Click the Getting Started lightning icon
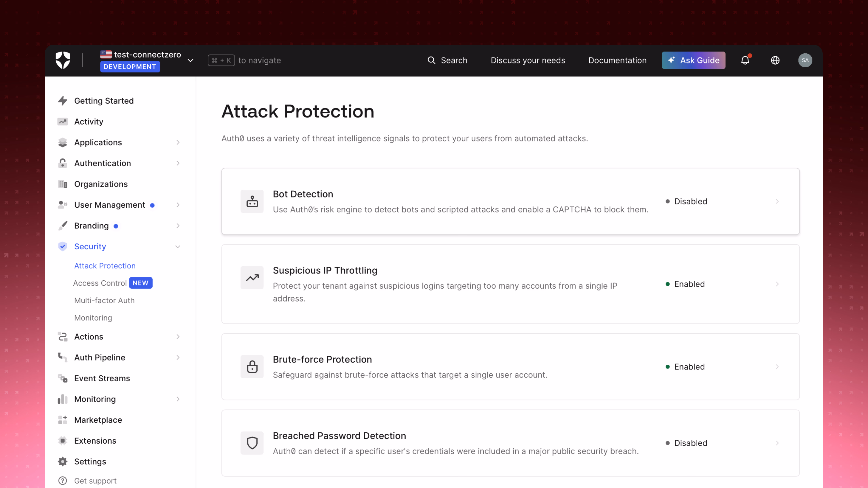Viewport: 868px width, 488px height. coord(63,101)
